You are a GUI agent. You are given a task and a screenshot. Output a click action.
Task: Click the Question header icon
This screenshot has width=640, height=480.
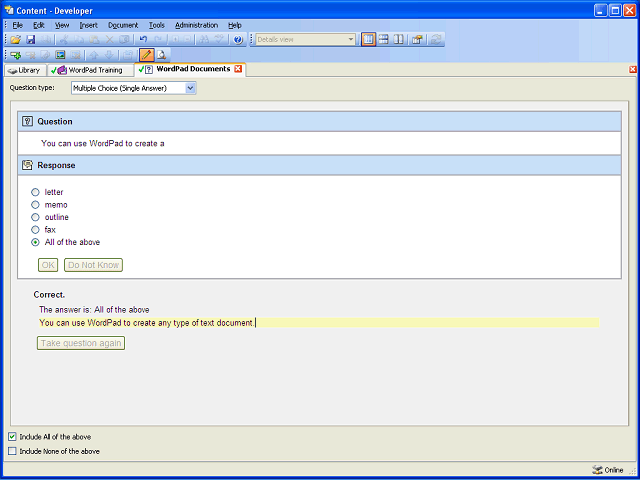[x=27, y=121]
